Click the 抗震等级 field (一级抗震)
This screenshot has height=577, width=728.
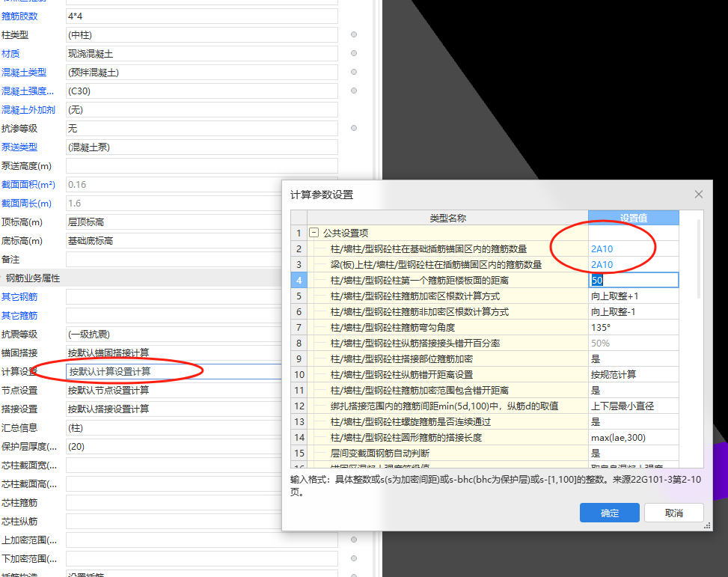[x=174, y=335]
